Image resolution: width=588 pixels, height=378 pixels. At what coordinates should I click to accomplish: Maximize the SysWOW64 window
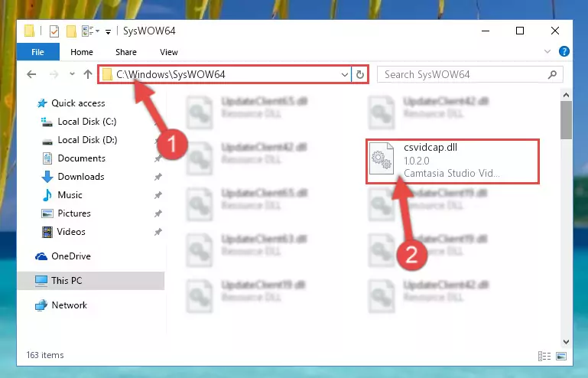pyautogui.click(x=520, y=31)
